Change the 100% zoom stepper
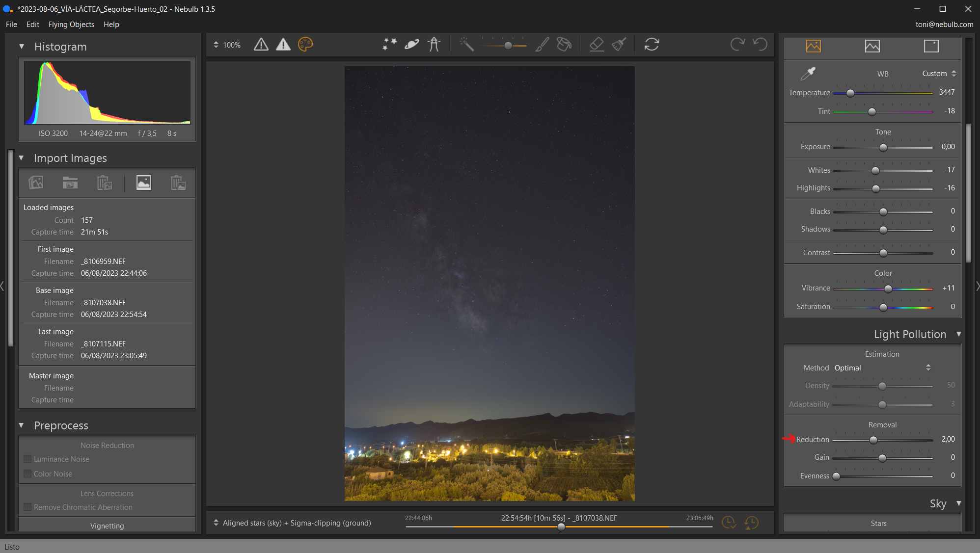Screen dimensions: 980x553 click(216, 45)
